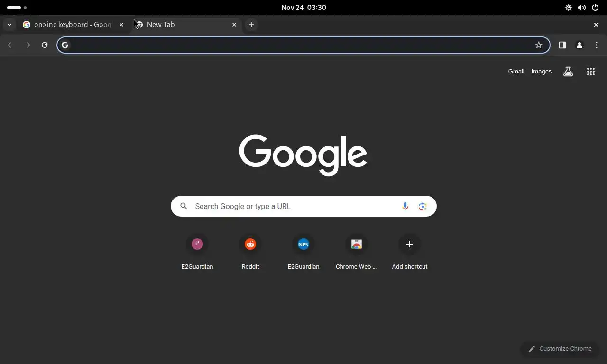Screen dimensions: 607x364
Task: Open the Images link
Action: pyautogui.click(x=542, y=72)
